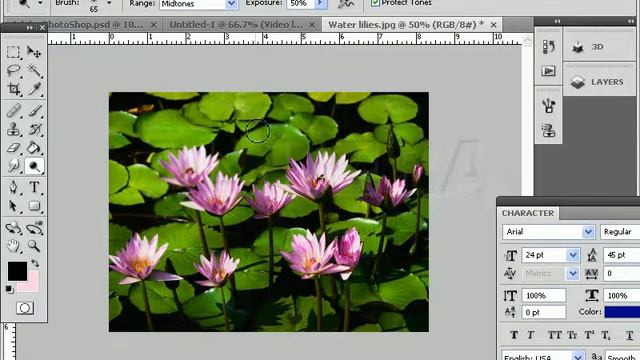Close the Untitled-1 document tab
Image resolution: width=640 pixels, height=360 pixels.
tap(312, 25)
